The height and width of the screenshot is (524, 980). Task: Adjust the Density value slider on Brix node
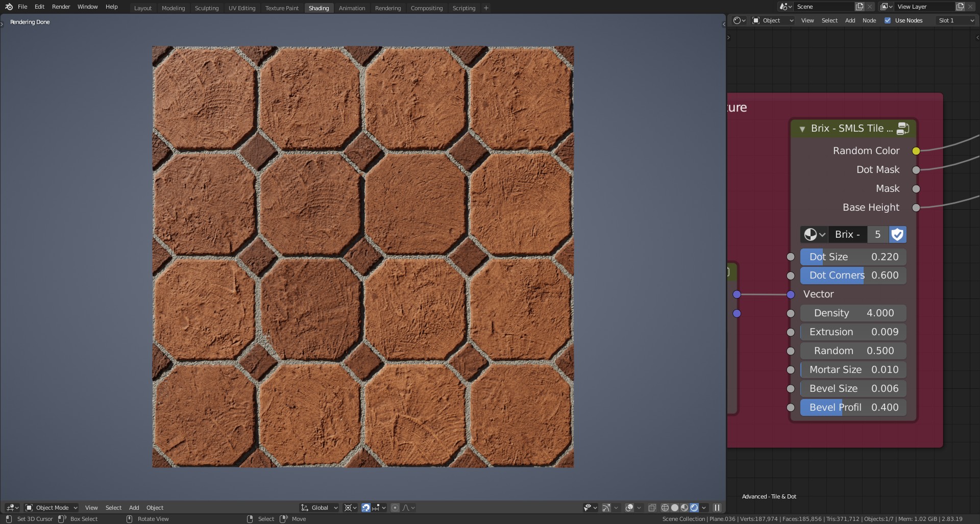(852, 313)
